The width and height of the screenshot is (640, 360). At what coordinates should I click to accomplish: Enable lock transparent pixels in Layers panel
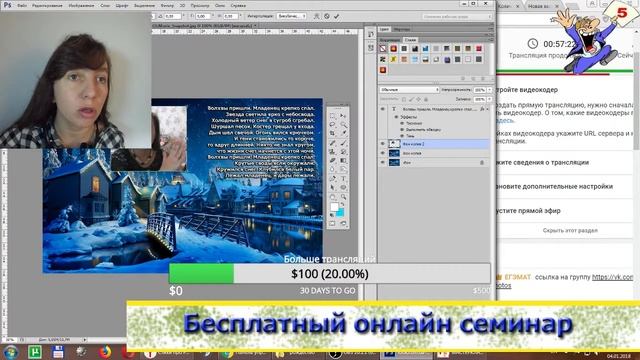coord(404,99)
